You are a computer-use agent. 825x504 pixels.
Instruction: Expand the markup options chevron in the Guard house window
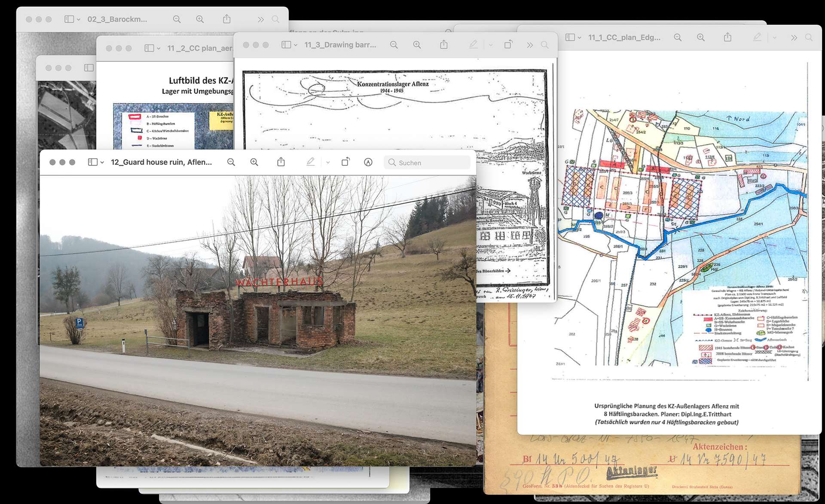(x=328, y=162)
